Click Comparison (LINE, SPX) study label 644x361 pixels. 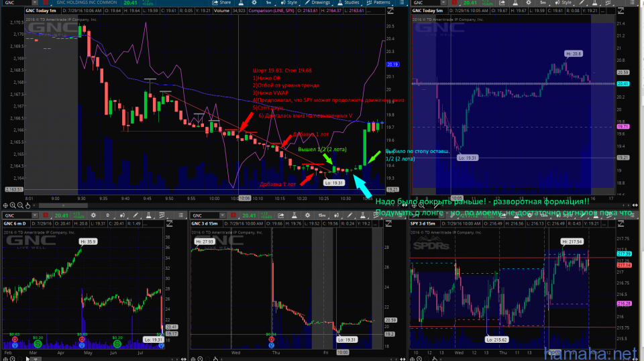pyautogui.click(x=271, y=11)
